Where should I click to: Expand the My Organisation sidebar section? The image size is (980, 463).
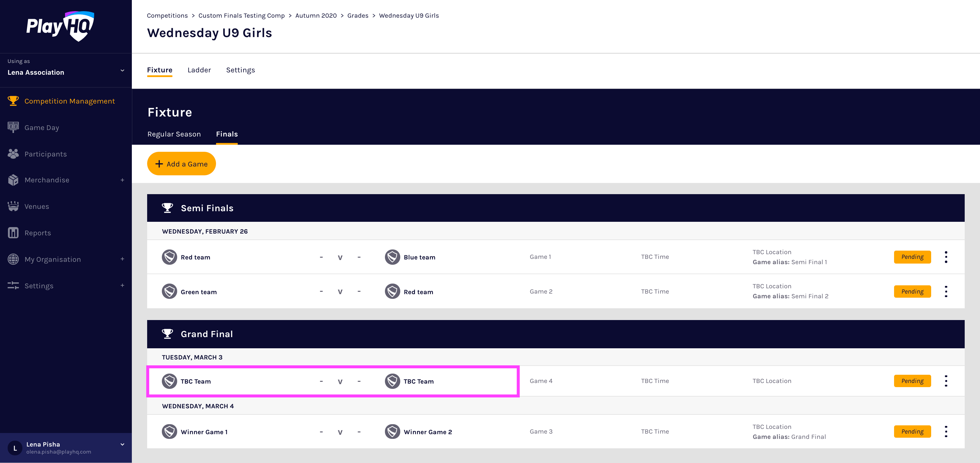tap(122, 259)
